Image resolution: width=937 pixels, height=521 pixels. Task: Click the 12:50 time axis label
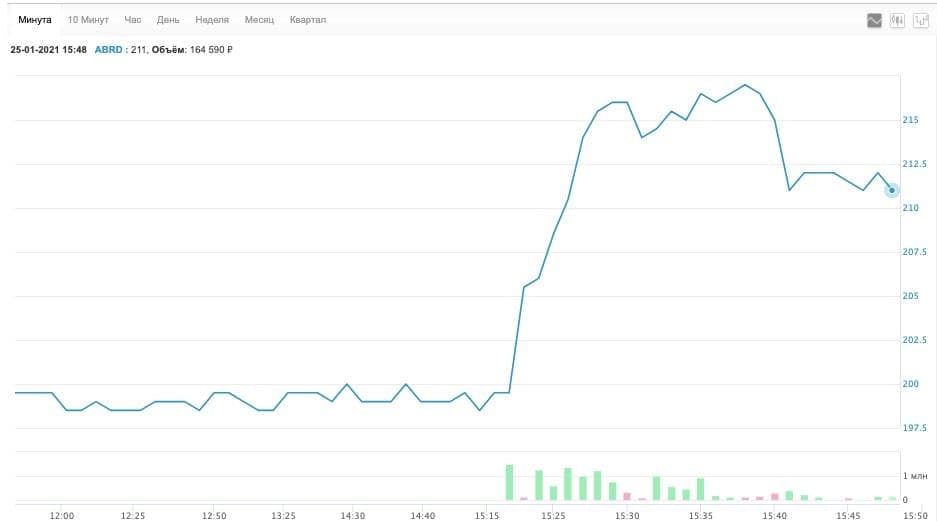coord(214,516)
